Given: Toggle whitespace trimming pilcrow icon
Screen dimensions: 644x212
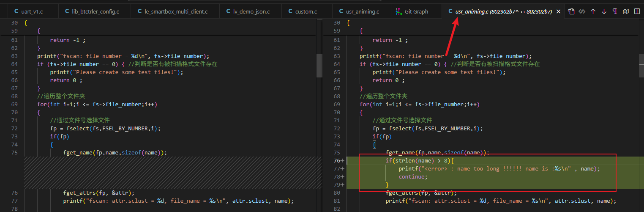Looking at the screenshot, I should point(615,11).
